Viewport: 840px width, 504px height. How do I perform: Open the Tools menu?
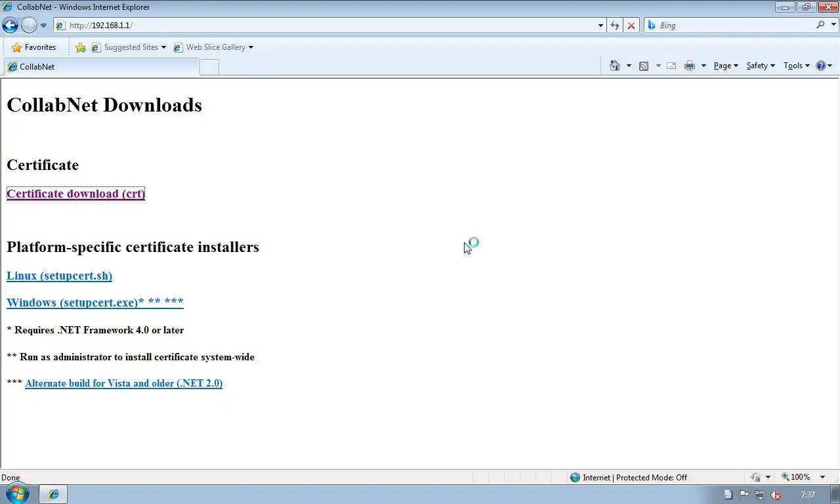(x=797, y=66)
